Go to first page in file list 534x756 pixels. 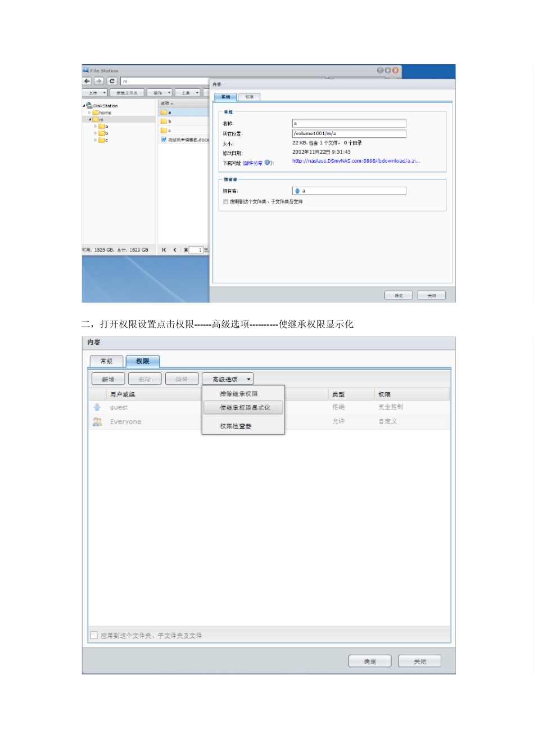pos(164,250)
